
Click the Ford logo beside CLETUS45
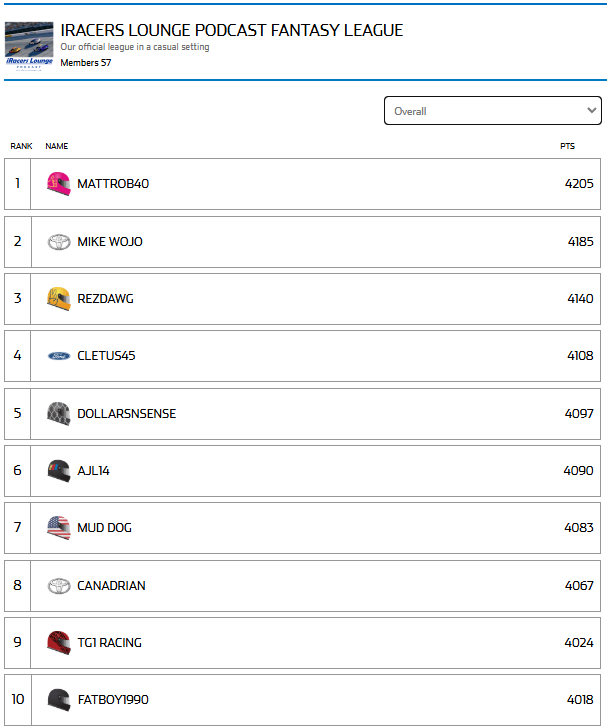pos(59,356)
